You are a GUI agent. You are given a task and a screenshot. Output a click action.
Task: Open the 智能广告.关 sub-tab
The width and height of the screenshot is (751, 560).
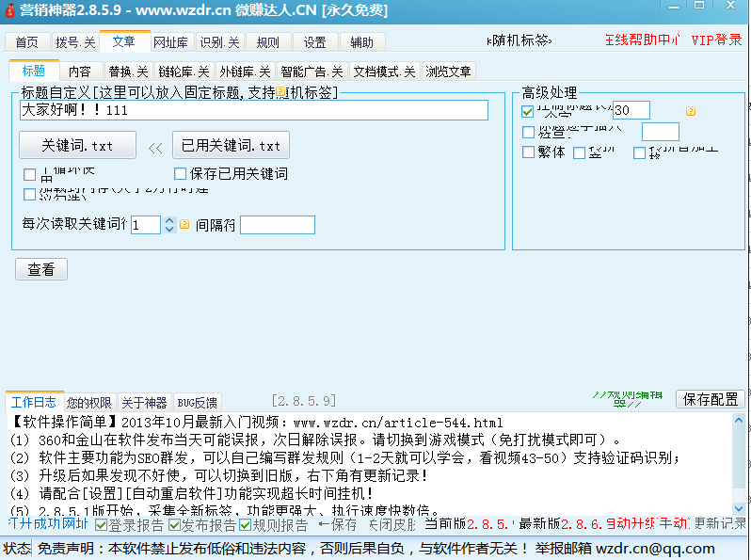[312, 72]
